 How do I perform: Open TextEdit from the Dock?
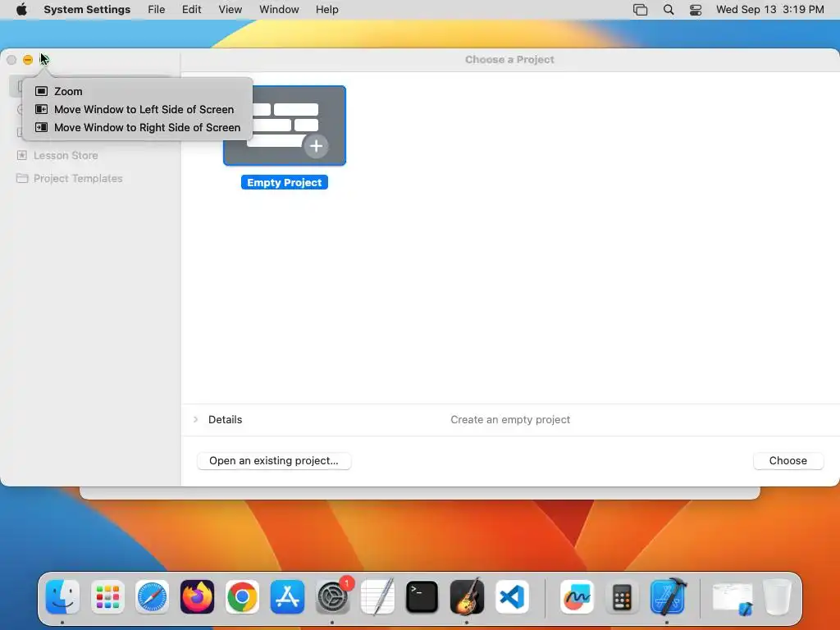(x=377, y=597)
